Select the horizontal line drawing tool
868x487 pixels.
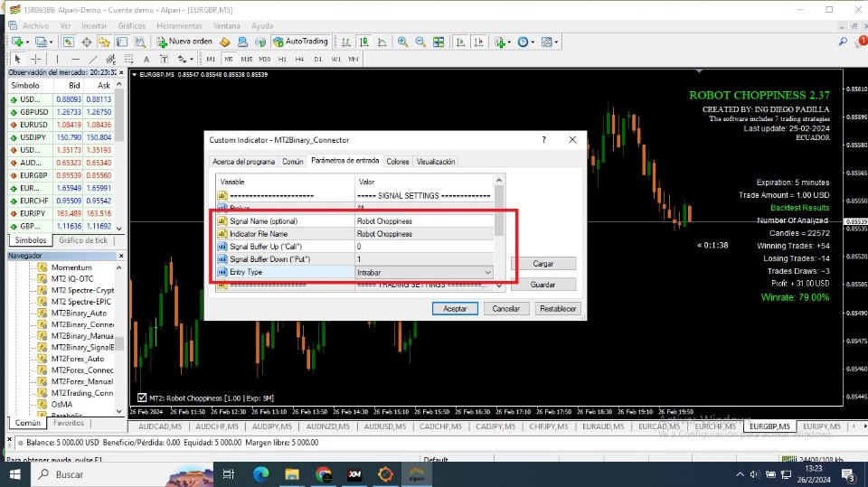tap(75, 59)
